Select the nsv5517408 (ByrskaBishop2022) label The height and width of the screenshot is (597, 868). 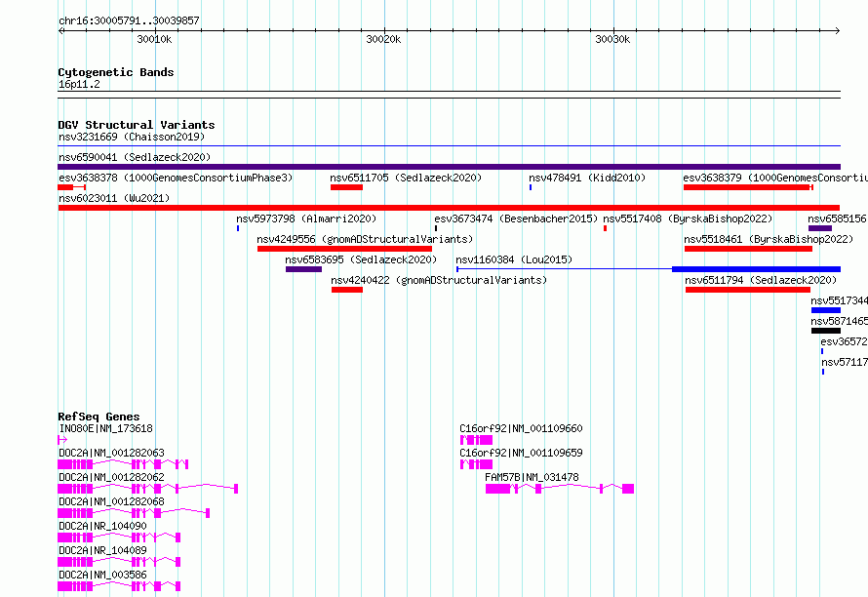coord(688,219)
